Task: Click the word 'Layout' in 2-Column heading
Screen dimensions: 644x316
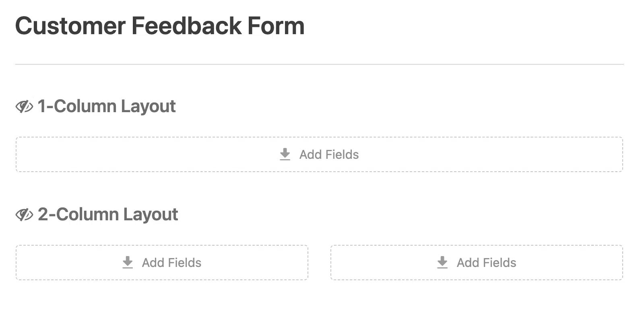Action: 151,215
